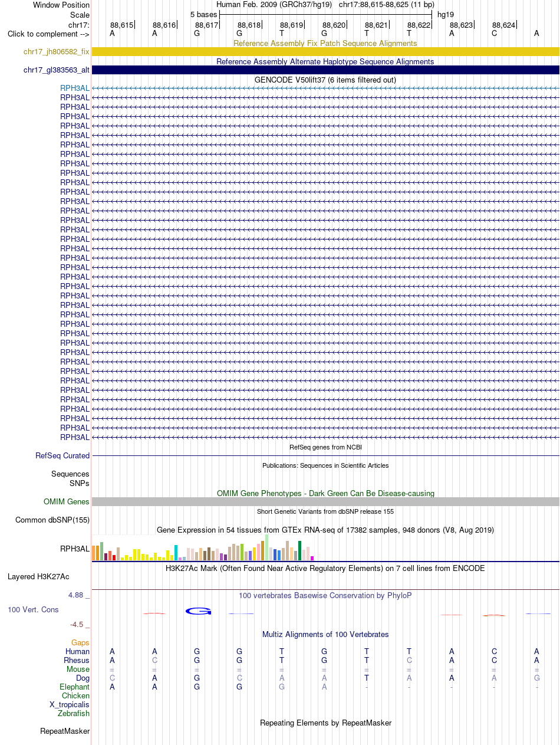
Task: Click the X_tropicalis species row label
Action: [x=70, y=705]
